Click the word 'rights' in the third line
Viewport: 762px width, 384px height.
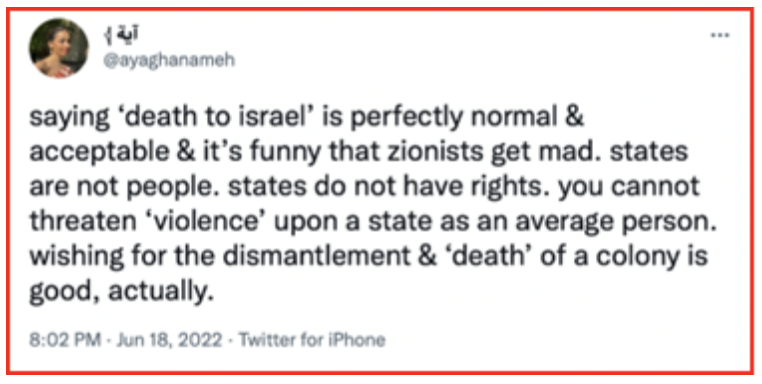pos(510,188)
